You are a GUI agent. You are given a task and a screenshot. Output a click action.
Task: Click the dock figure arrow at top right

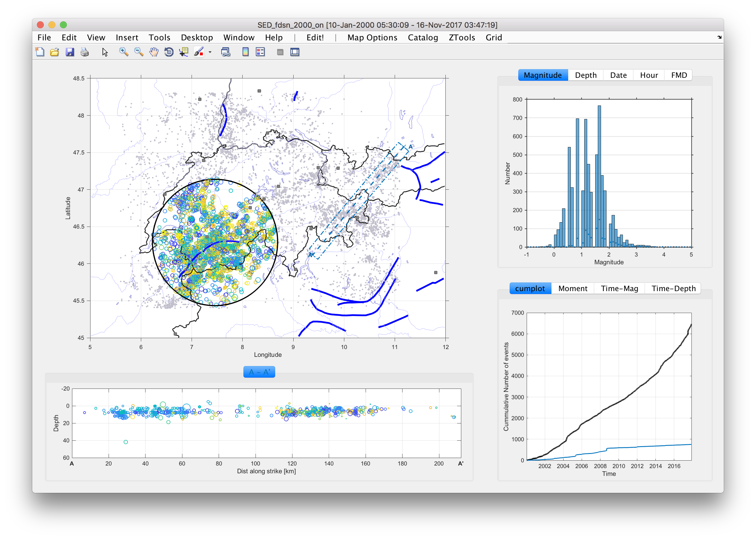(x=719, y=37)
